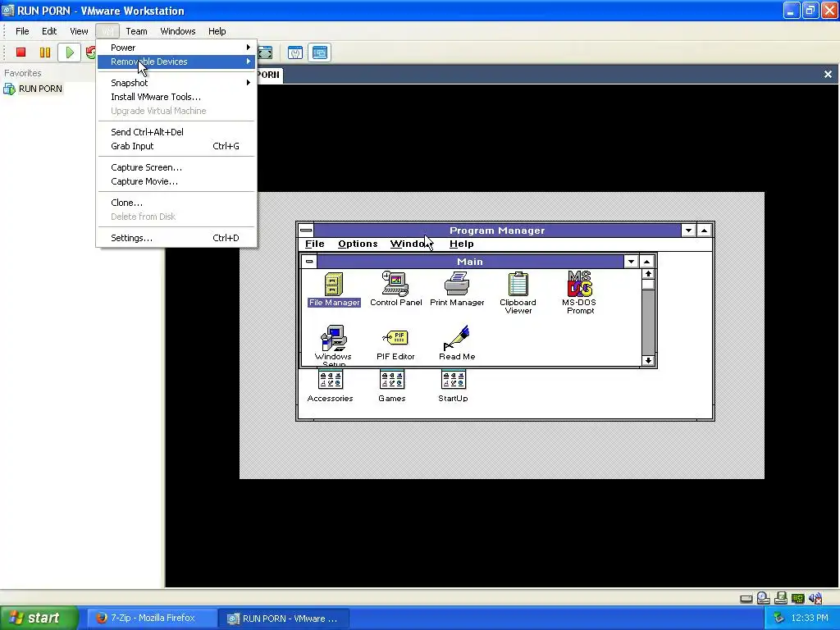
Task: Select the Windows Setup icon
Action: pyautogui.click(x=333, y=344)
